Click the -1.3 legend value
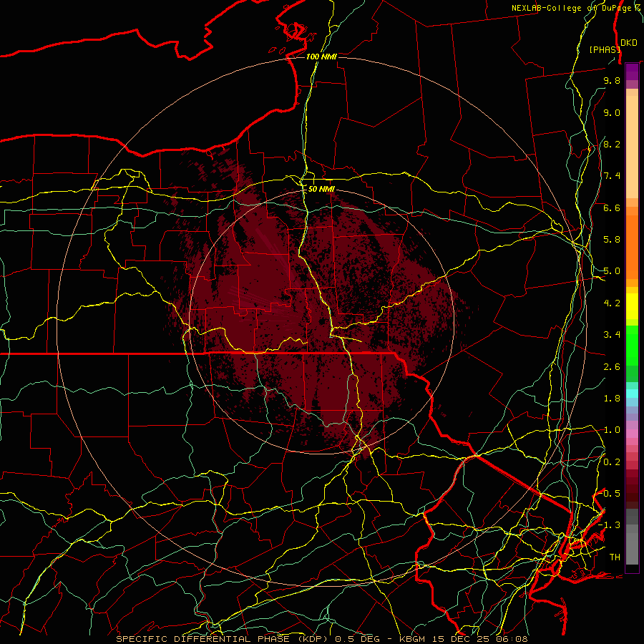Image resolution: width=644 pixels, height=644 pixels. (x=610, y=525)
